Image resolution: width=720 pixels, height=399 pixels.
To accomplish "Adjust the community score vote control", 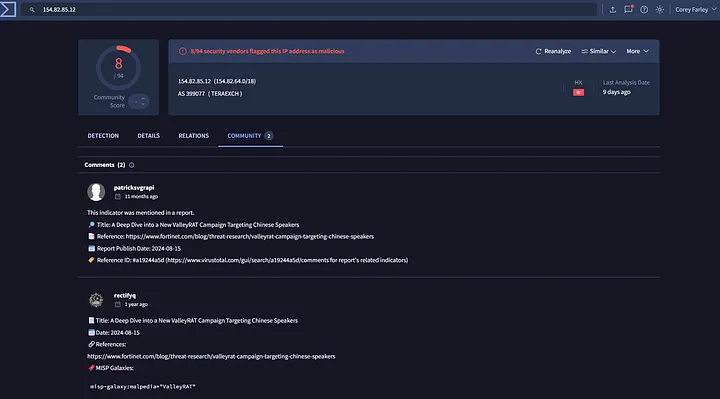I will pos(139,101).
